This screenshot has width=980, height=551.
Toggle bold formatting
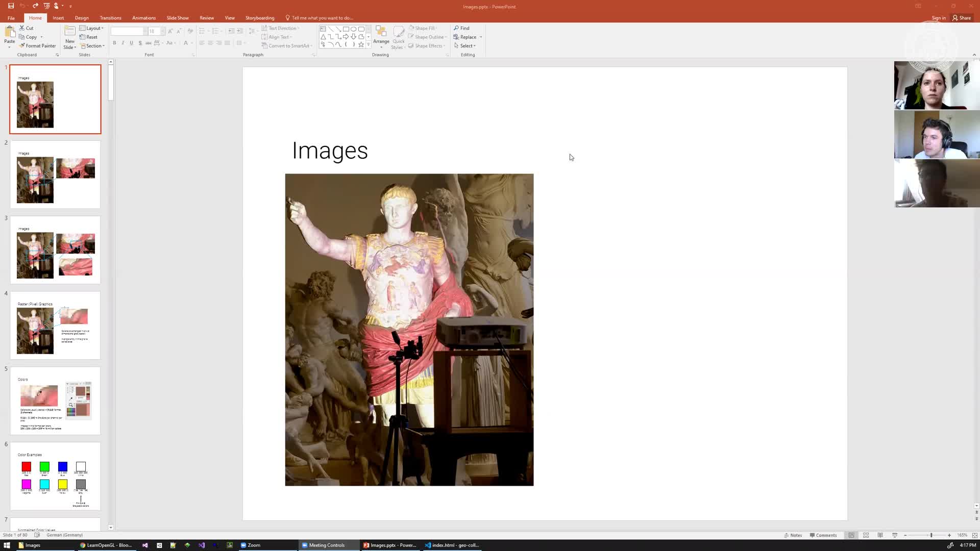coord(114,43)
